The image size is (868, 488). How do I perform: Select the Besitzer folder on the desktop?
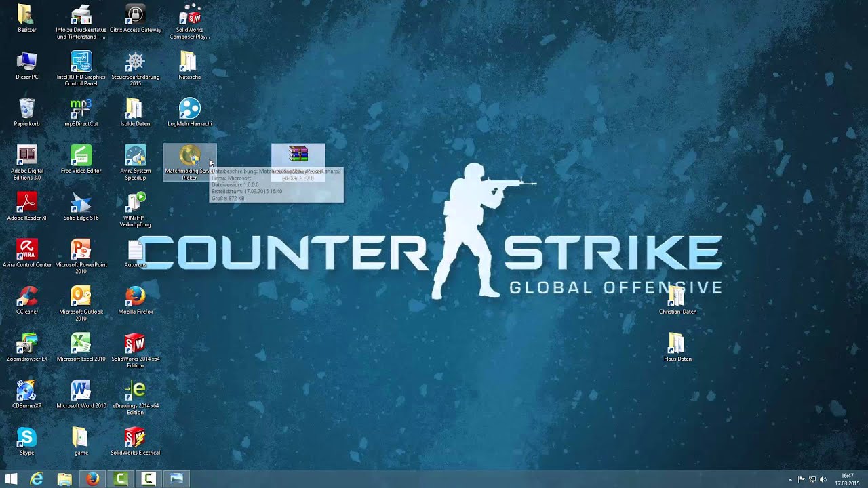point(27,19)
